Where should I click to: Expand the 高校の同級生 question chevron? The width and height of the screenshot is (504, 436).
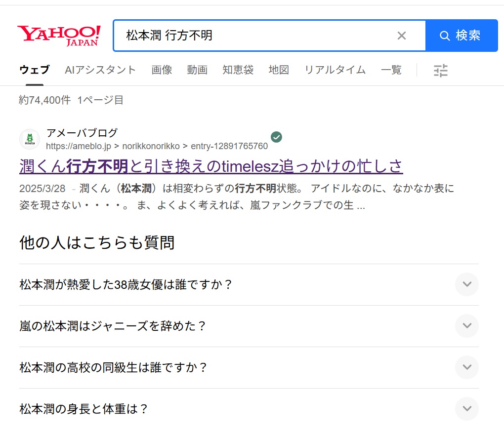(466, 367)
